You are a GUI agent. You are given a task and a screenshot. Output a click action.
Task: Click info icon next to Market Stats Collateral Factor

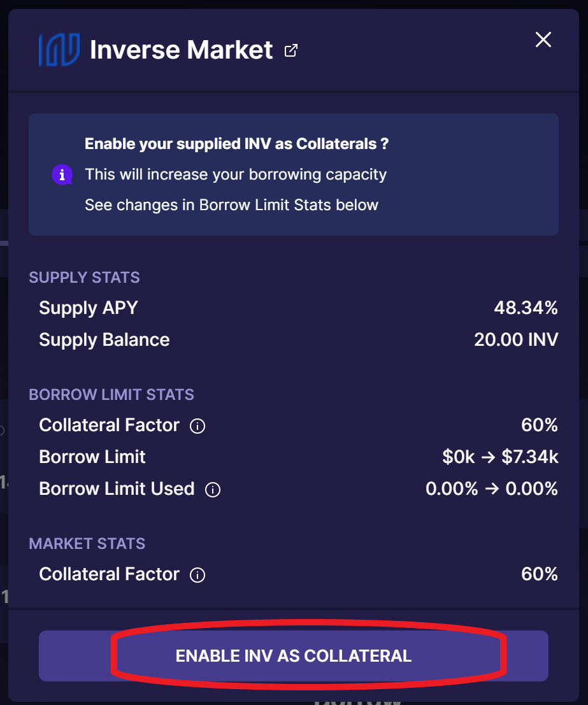[x=197, y=575]
